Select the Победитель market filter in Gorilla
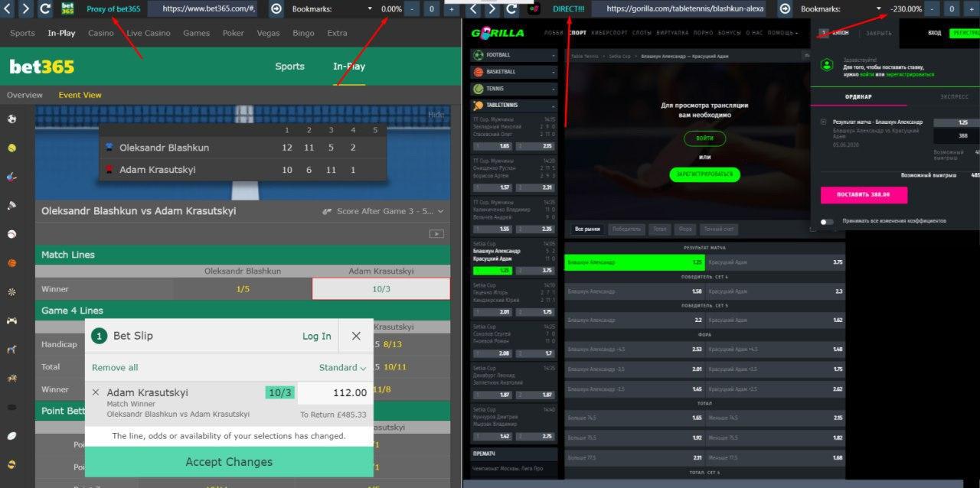 coord(626,229)
